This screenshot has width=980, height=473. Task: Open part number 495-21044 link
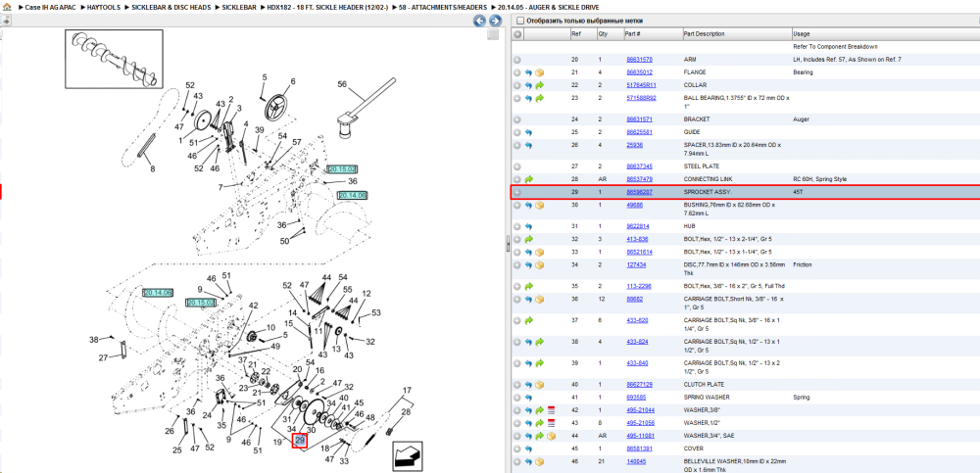tap(641, 410)
